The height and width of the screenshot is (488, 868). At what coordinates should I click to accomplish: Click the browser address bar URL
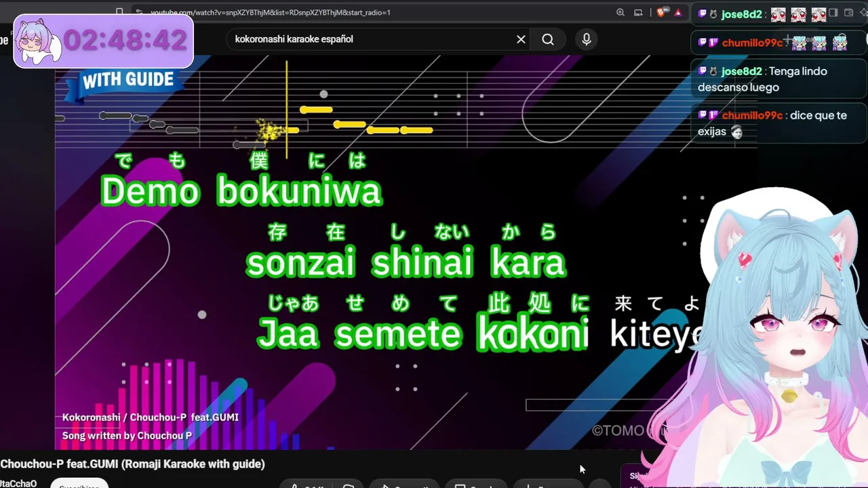(270, 12)
